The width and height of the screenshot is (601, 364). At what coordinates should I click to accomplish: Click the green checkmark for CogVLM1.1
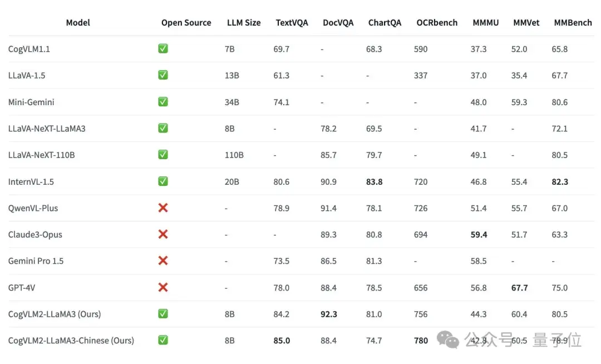point(163,49)
